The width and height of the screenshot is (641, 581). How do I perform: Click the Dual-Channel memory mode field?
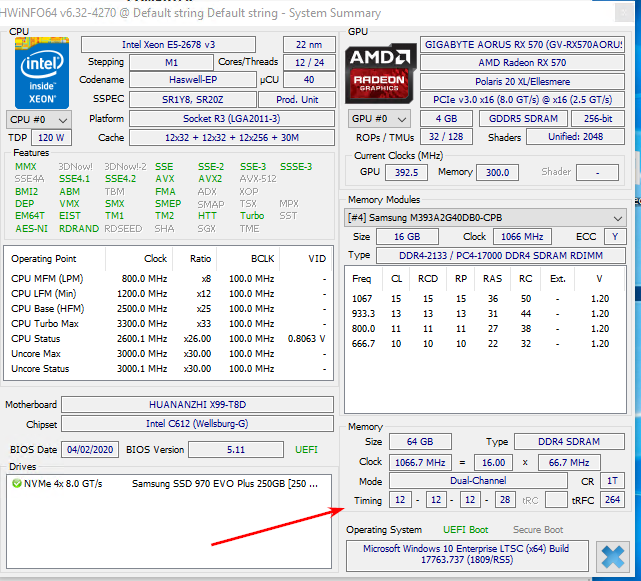(x=480, y=481)
